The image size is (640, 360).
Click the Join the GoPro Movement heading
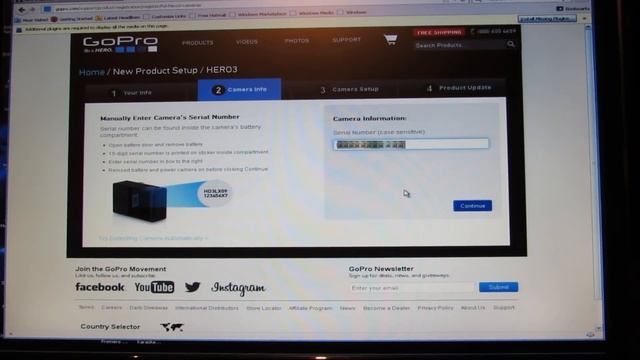(x=120, y=269)
